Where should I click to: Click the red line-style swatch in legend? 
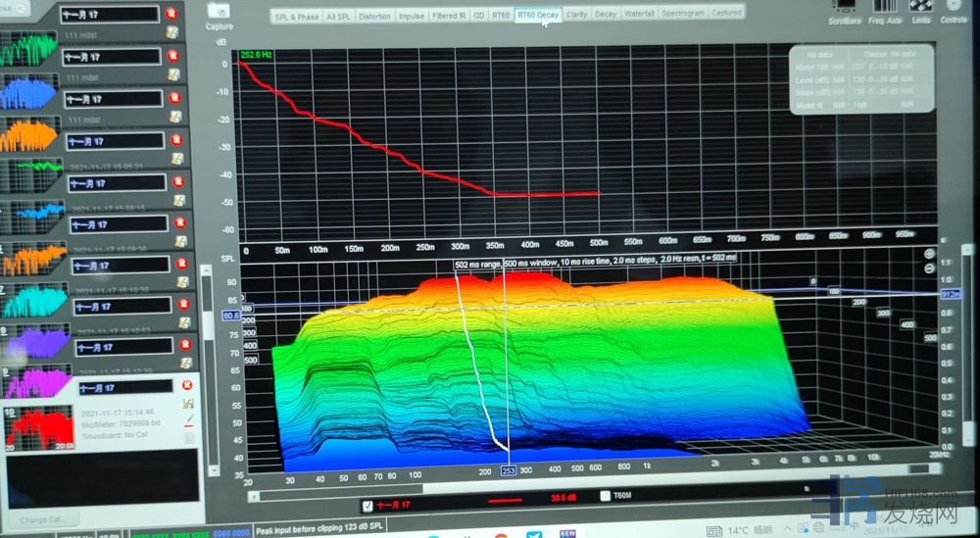[x=506, y=498]
